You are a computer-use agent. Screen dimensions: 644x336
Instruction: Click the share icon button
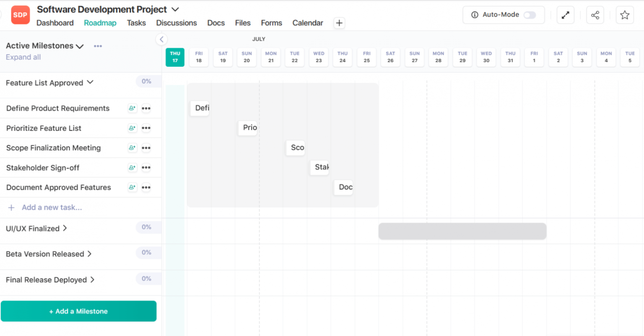click(x=595, y=15)
